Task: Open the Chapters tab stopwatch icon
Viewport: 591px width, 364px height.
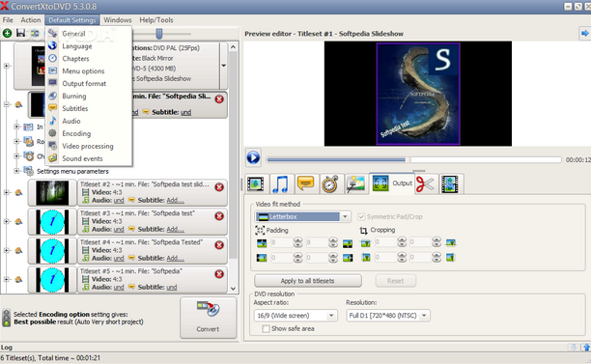Action: coord(330,183)
